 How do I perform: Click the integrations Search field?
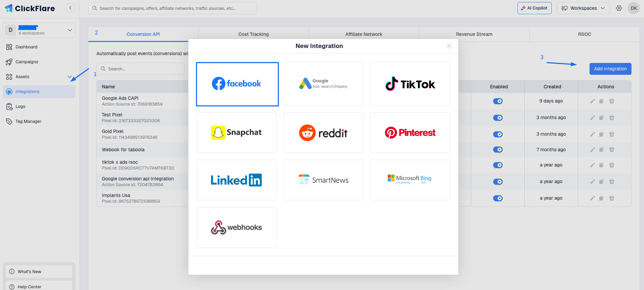pyautogui.click(x=140, y=69)
